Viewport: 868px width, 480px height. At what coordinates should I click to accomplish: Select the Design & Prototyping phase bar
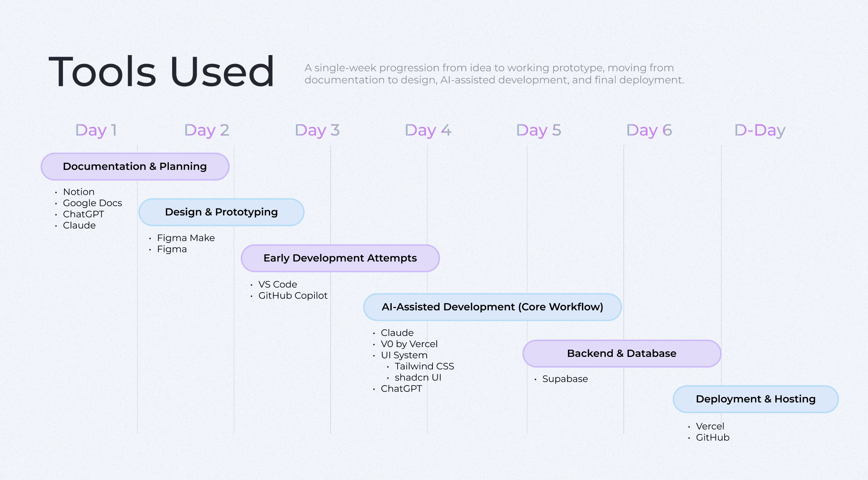point(221,212)
